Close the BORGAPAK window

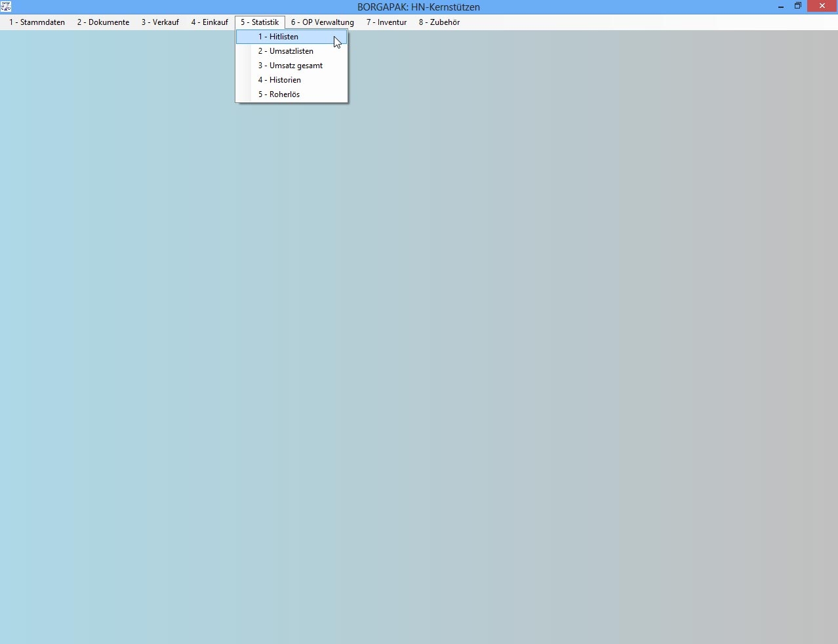pyautogui.click(x=822, y=7)
